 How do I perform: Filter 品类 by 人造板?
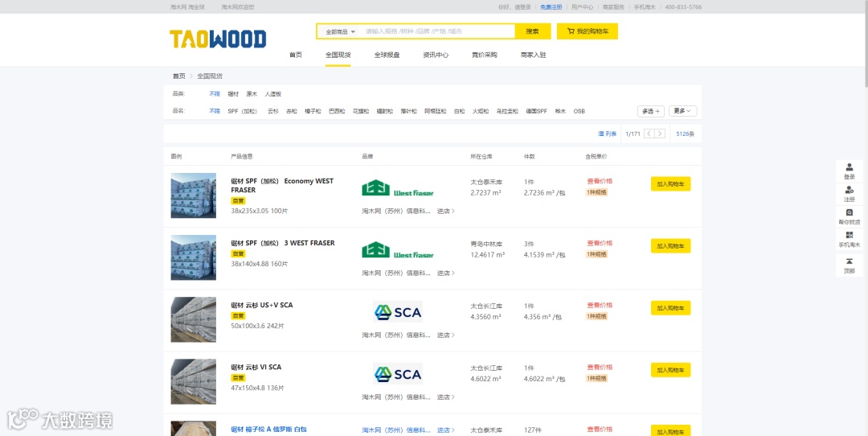(x=273, y=94)
